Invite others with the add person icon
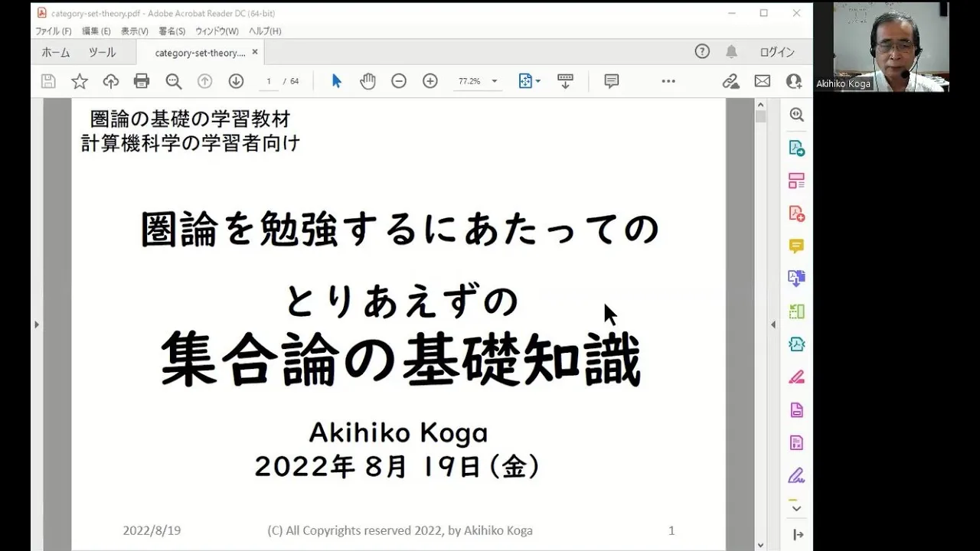 [x=794, y=81]
